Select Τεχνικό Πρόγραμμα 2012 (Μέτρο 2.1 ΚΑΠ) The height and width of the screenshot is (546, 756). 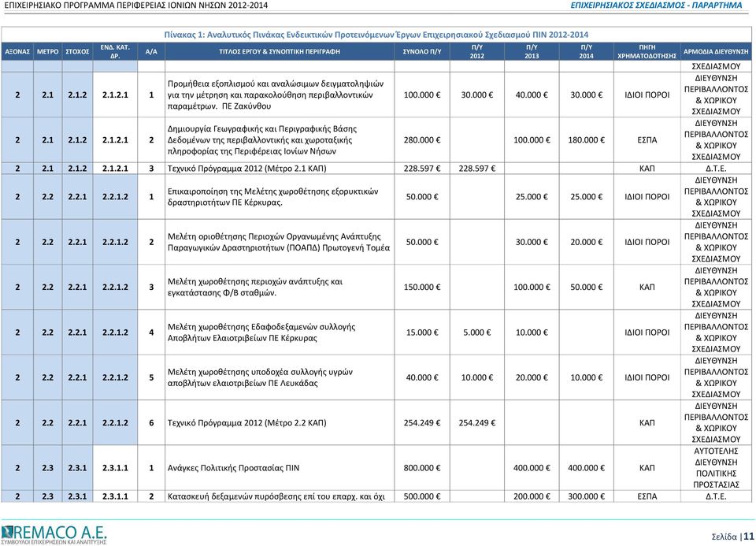(246, 169)
